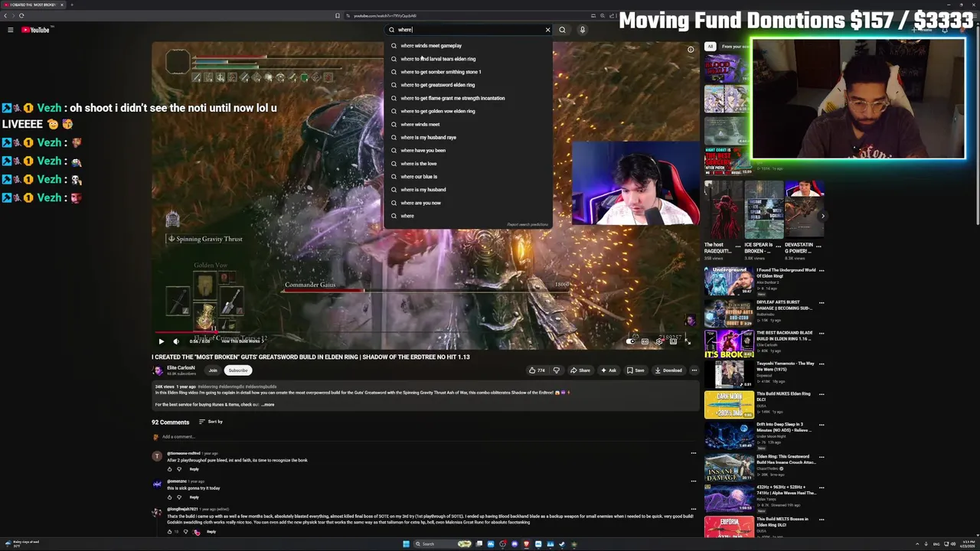Click the Ask button
This screenshot has height=551, width=980.
pos(609,370)
